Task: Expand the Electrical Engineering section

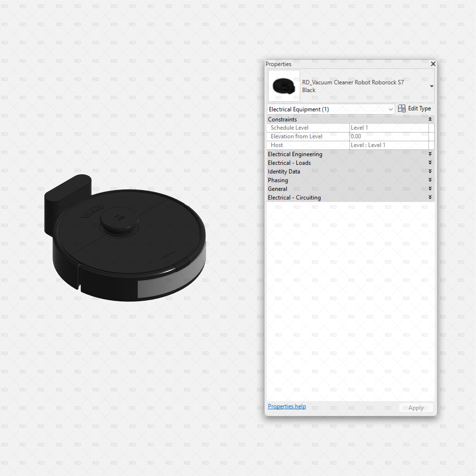Action: [x=430, y=154]
